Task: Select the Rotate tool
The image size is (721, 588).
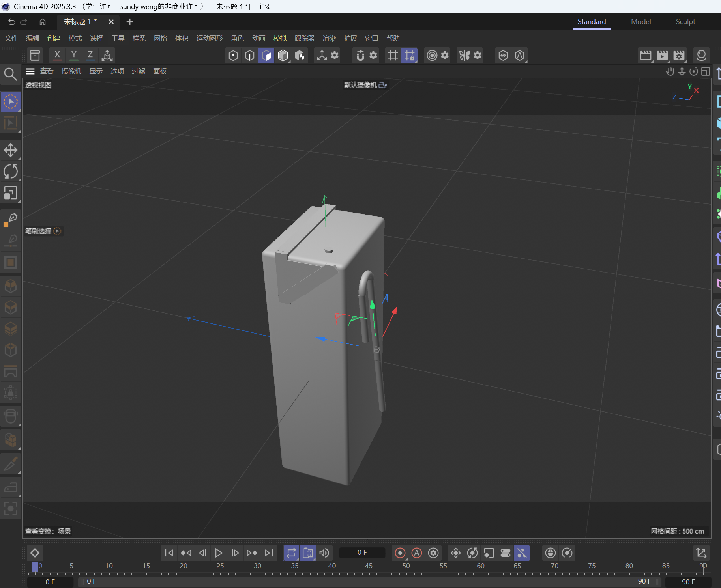Action: pos(11,172)
